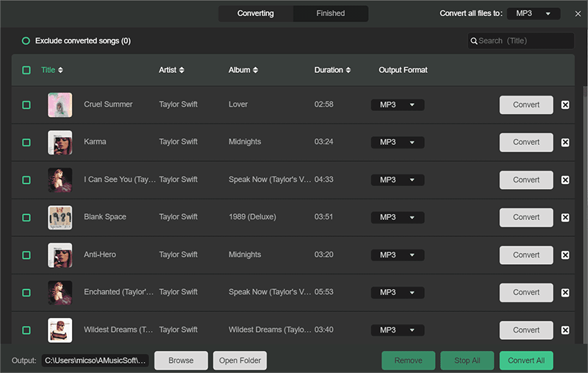Remove Blank Space row with X icon
The image size is (588, 373).
564,217
